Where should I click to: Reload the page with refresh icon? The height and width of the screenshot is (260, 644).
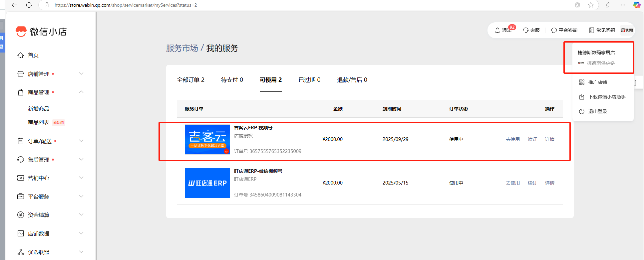tap(29, 5)
